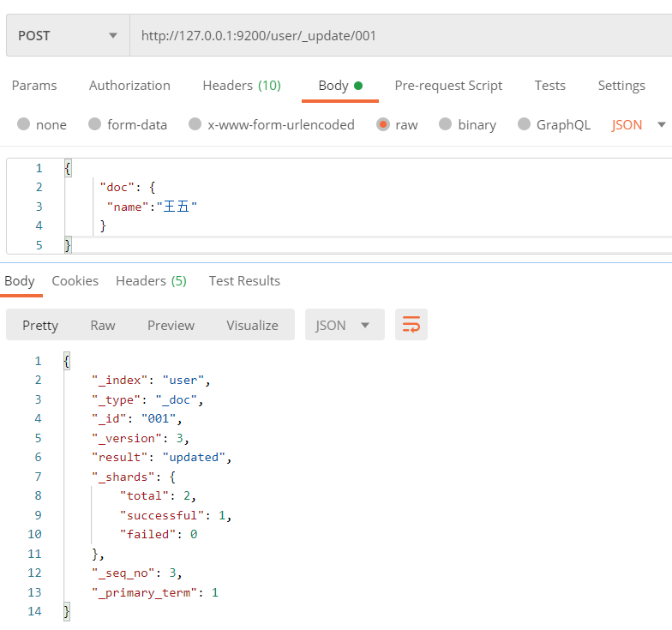Screen dimensions: 672x630
Task: View response Cookies tab
Action: 75,281
